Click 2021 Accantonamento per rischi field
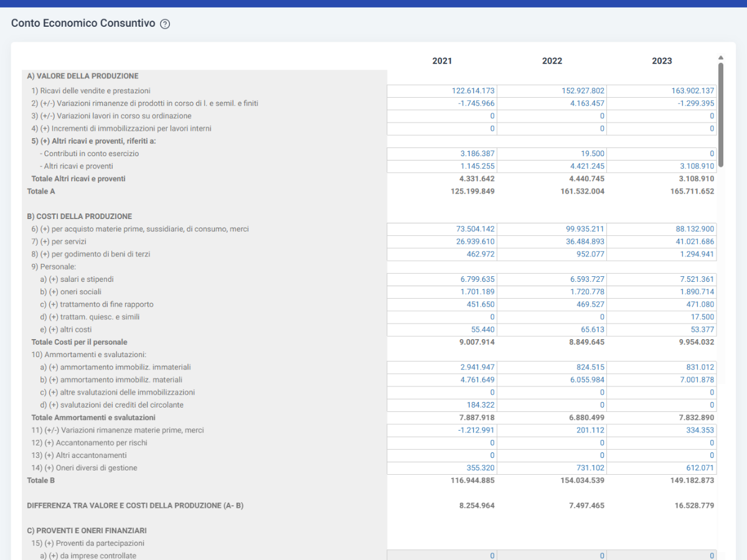Viewport: 747px width, 560px height. pos(442,443)
